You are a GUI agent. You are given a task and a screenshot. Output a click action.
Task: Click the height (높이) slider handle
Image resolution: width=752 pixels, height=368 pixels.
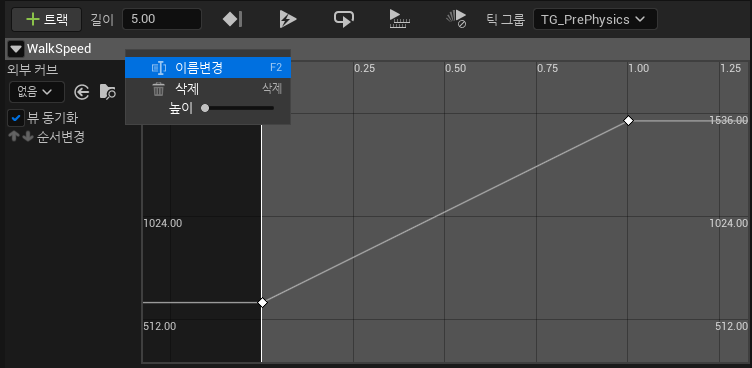pos(205,108)
